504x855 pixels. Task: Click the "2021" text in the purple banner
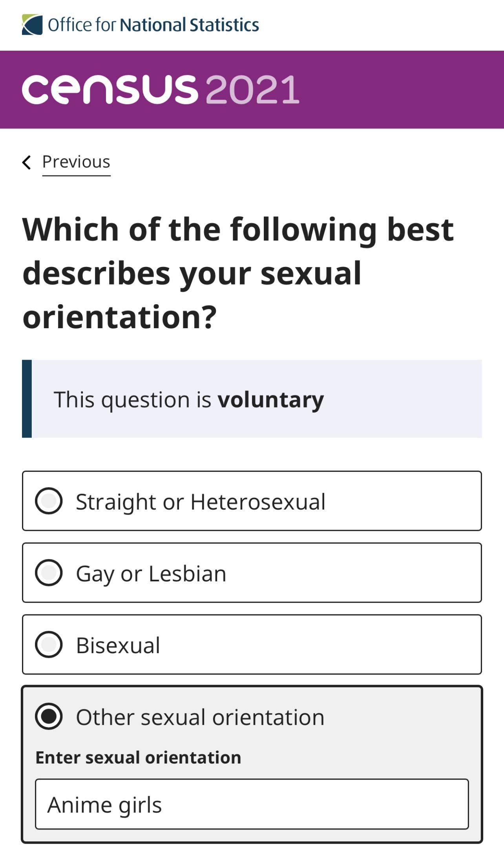pos(252,90)
